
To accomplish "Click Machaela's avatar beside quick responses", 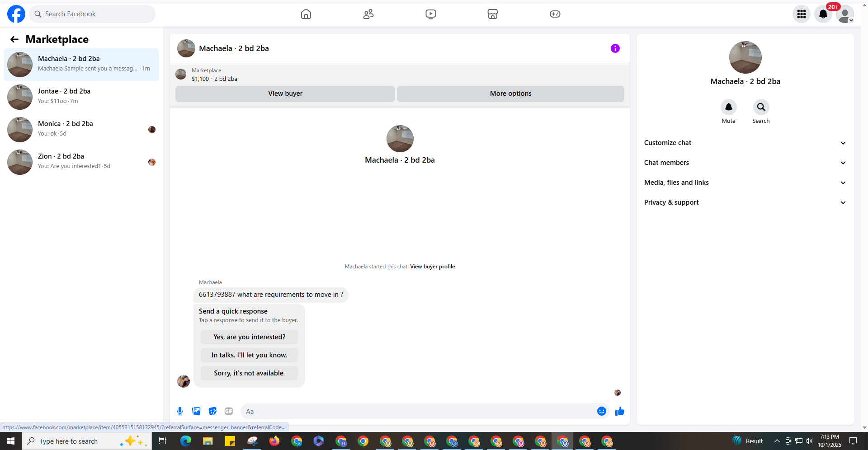I will point(184,381).
